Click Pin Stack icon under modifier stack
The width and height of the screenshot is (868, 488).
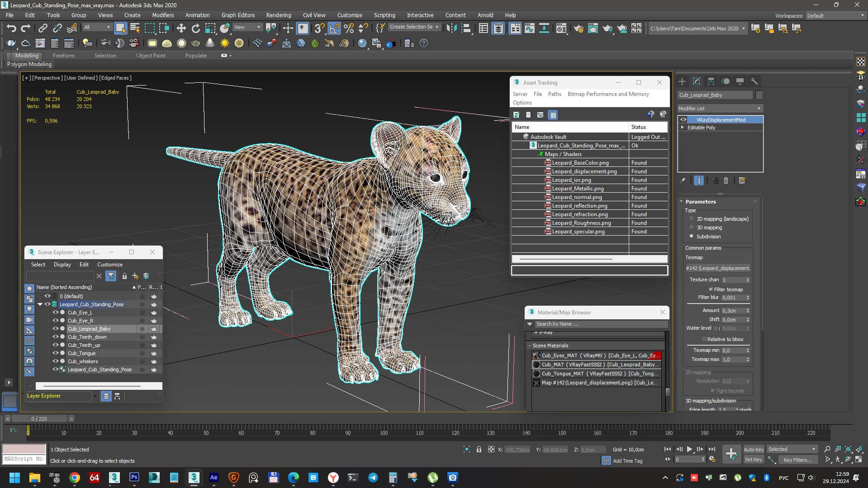pyautogui.click(x=683, y=180)
